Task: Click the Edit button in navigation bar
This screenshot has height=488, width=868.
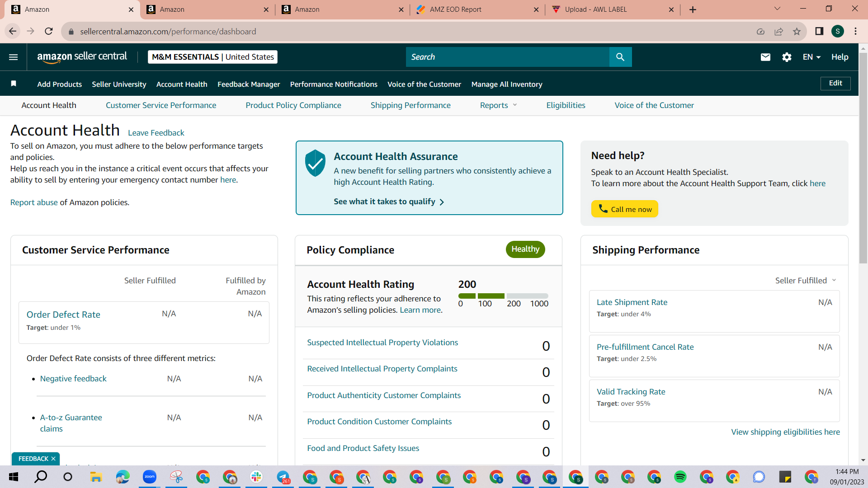Action: click(835, 83)
